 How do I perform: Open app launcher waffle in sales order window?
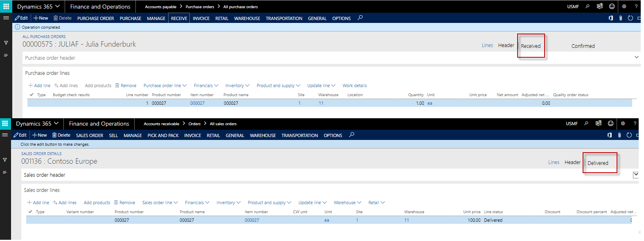5,124
